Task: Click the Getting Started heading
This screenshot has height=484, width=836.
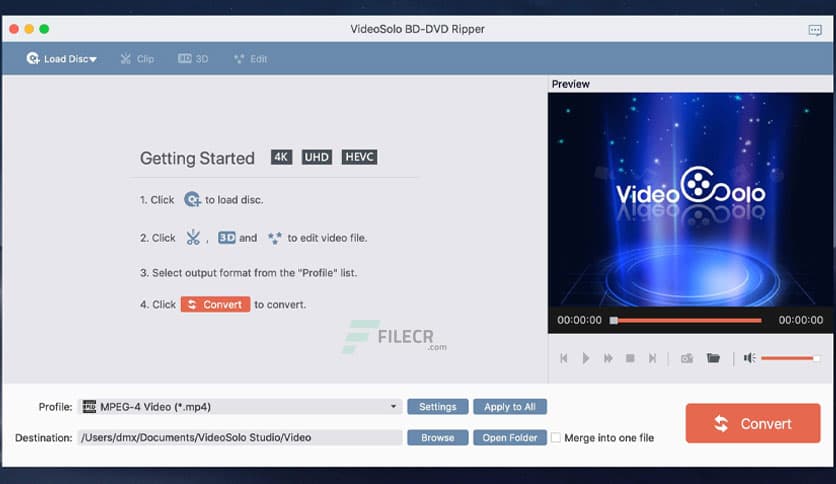Action: click(197, 158)
